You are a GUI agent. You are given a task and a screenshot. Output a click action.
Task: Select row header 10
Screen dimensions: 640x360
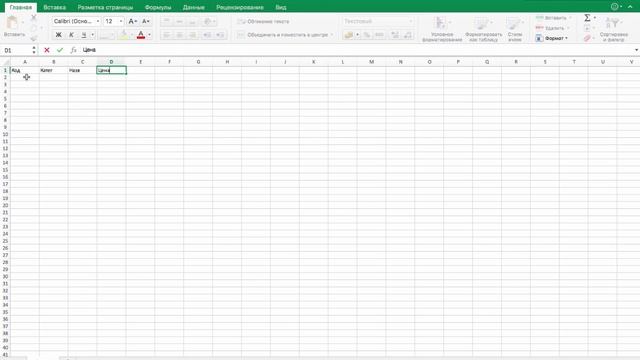pyautogui.click(x=5, y=134)
